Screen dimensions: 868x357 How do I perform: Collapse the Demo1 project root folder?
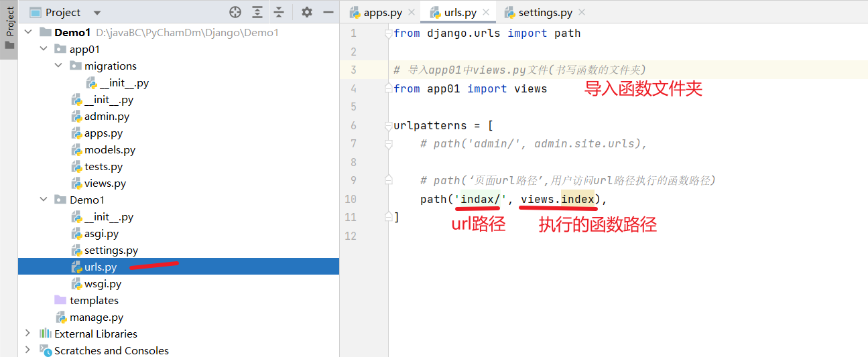coord(27,32)
